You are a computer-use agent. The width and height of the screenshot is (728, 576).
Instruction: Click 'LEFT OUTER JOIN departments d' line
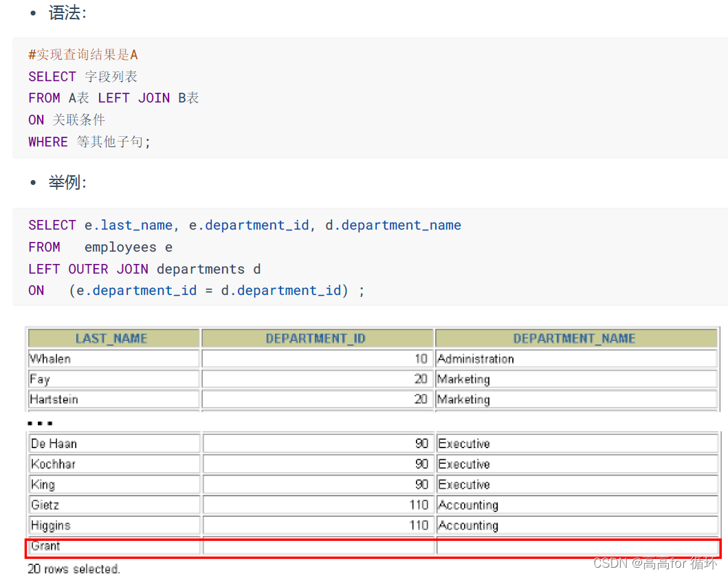click(x=144, y=269)
